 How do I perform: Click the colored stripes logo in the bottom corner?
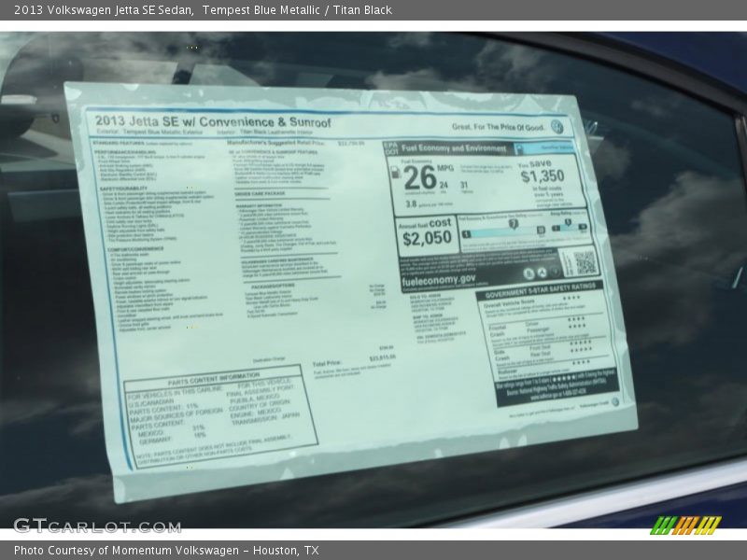685,525
